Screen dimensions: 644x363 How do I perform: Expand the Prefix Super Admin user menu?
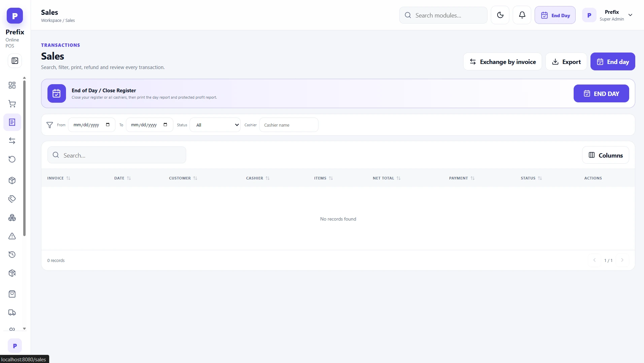pyautogui.click(x=608, y=15)
